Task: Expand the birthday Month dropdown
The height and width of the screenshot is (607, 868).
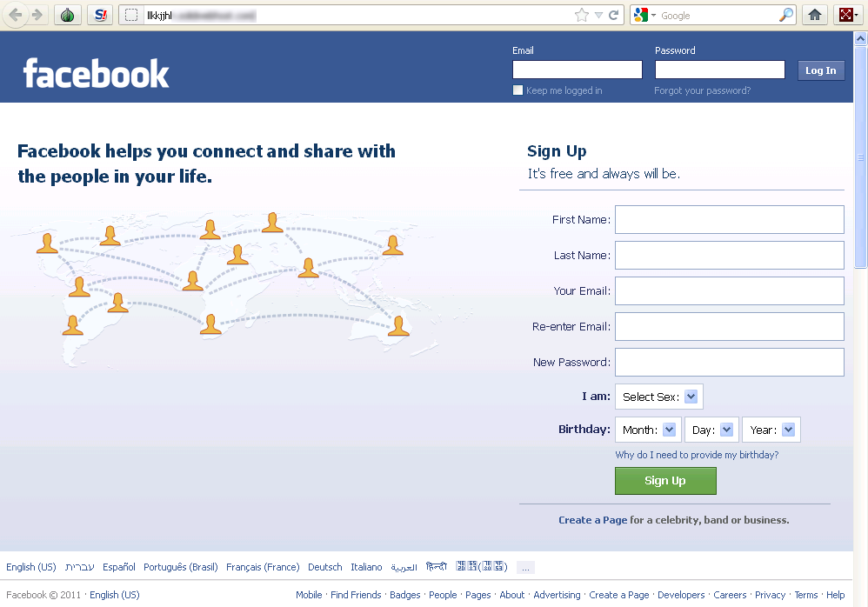Action: pos(648,430)
